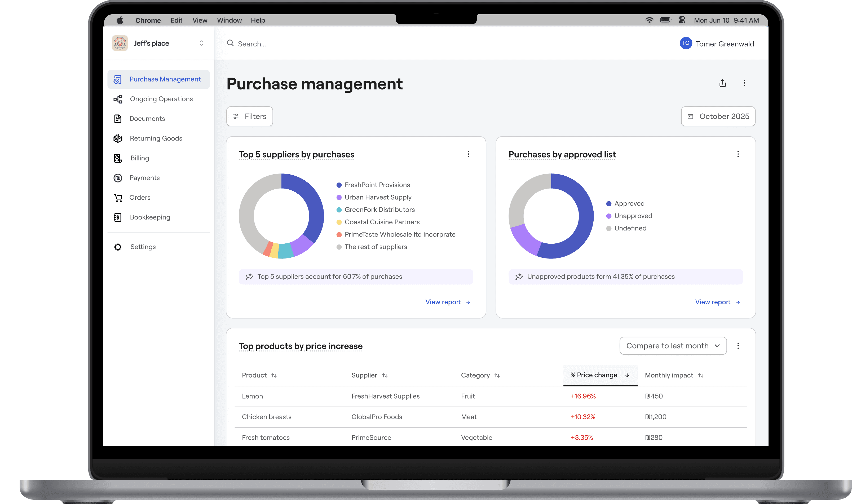Image resolution: width=852 pixels, height=504 pixels.
Task: Click the Filters button
Action: 249,117
